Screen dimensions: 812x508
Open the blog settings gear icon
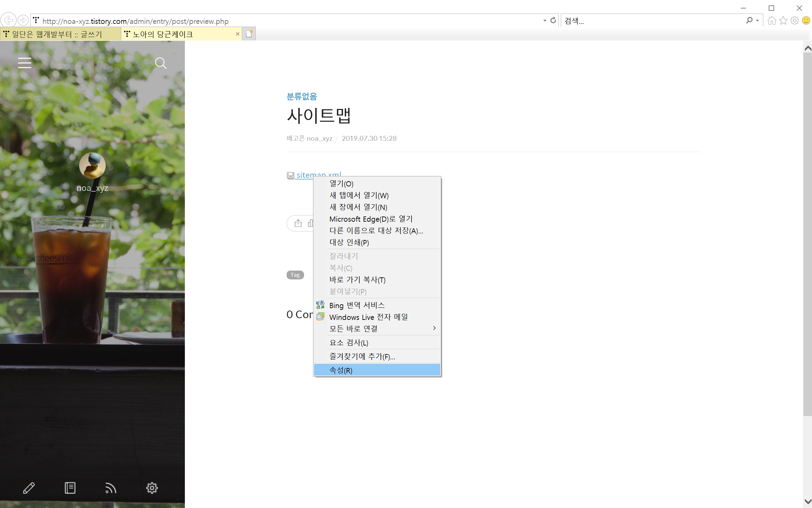tap(152, 488)
